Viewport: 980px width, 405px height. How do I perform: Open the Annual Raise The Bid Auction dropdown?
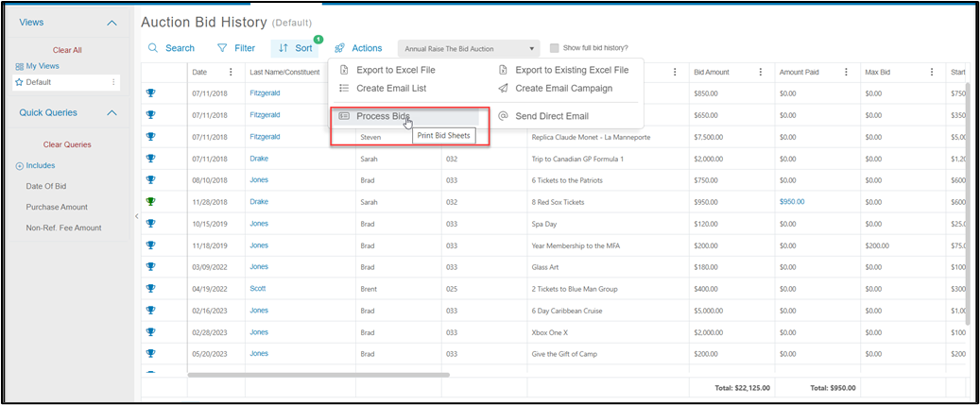pyautogui.click(x=469, y=48)
